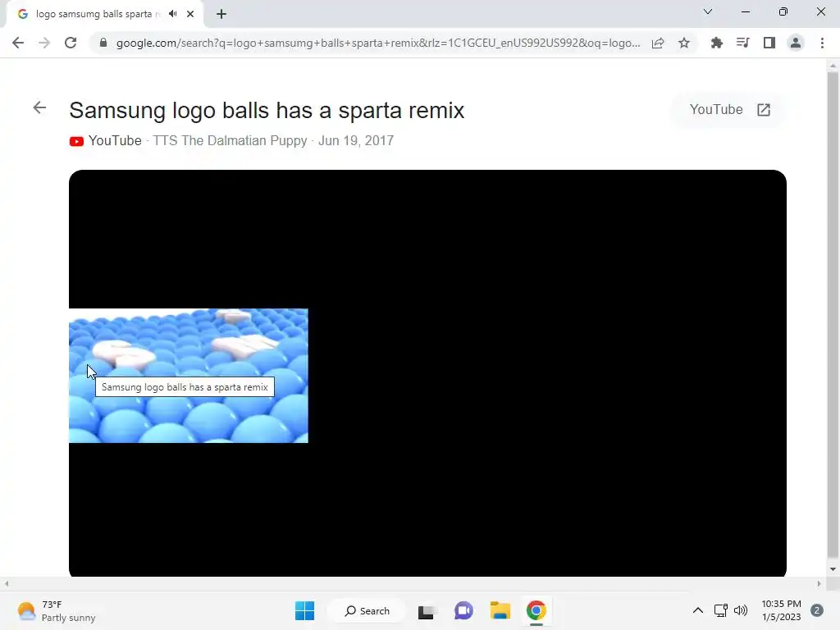Open the notification center badge
The height and width of the screenshot is (630, 840).
click(817, 610)
